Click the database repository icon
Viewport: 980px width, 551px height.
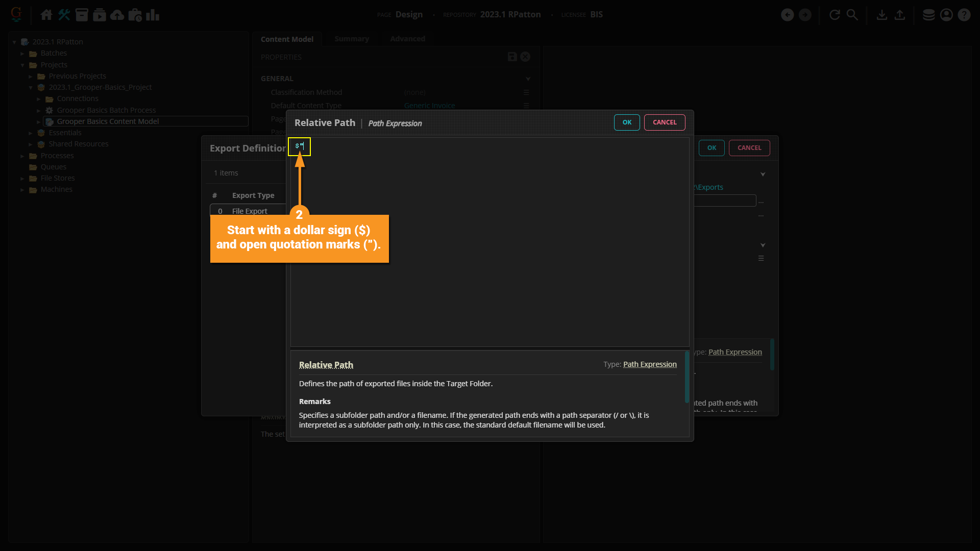click(x=928, y=15)
